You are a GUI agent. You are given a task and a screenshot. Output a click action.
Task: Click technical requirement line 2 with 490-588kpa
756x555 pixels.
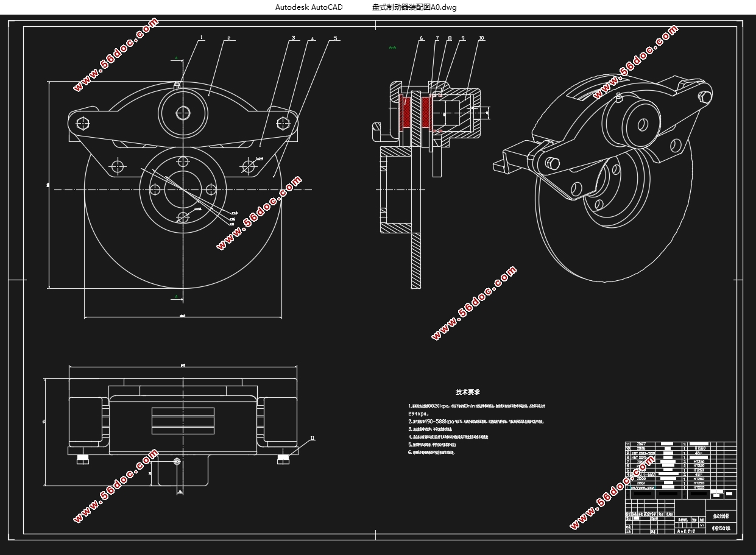click(476, 421)
